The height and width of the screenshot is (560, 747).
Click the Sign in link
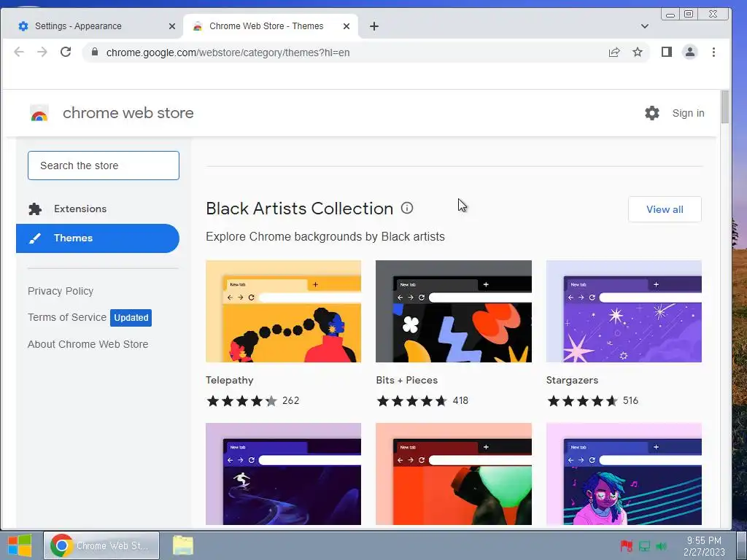(x=688, y=113)
